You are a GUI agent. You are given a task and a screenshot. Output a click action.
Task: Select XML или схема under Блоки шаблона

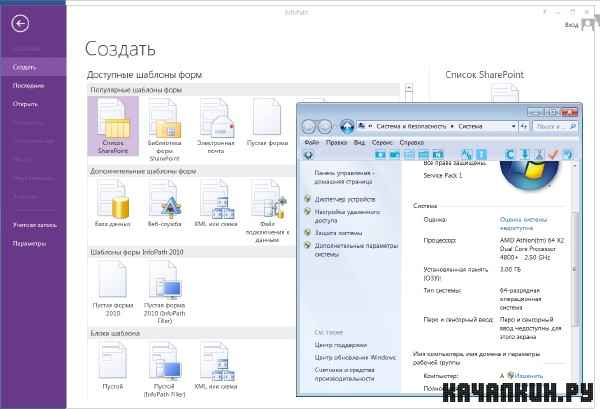point(216,366)
